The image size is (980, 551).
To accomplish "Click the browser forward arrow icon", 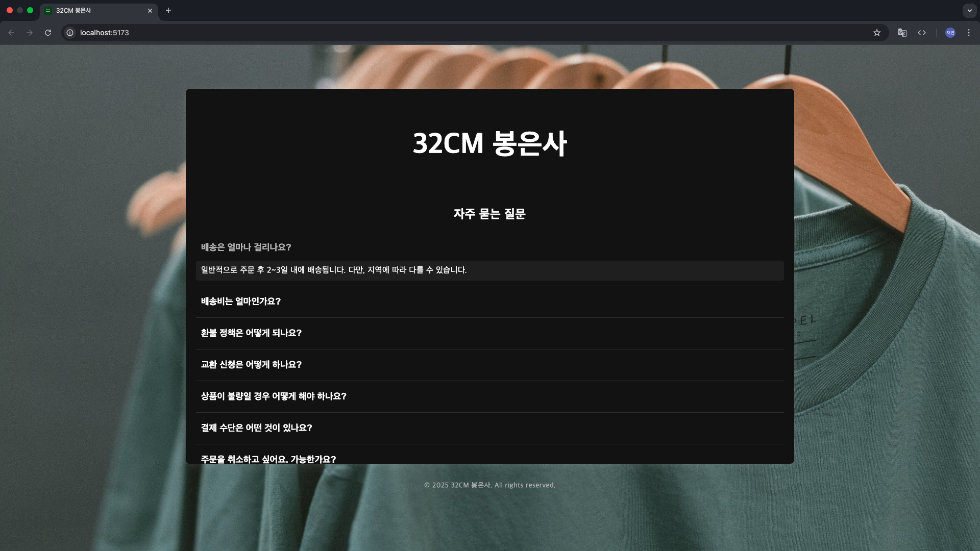I will coord(30,33).
